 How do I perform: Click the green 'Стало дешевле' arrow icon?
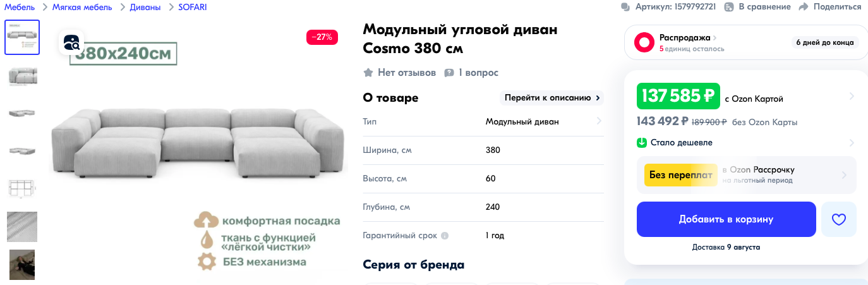pyautogui.click(x=642, y=142)
